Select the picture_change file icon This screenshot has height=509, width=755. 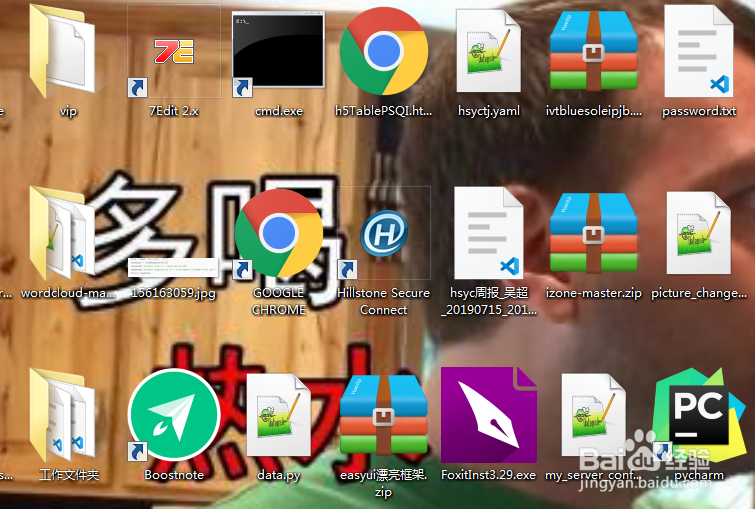tap(699, 233)
